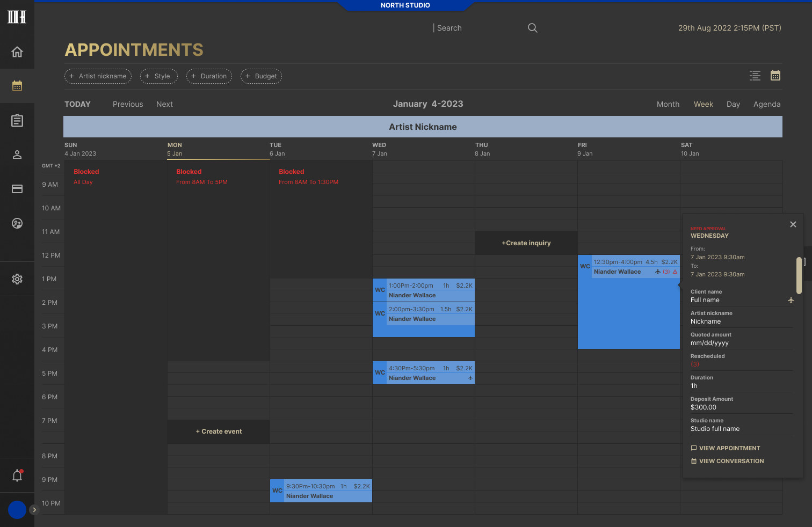The height and width of the screenshot is (527, 812).
Task: Open notifications bell
Action: [x=17, y=475]
